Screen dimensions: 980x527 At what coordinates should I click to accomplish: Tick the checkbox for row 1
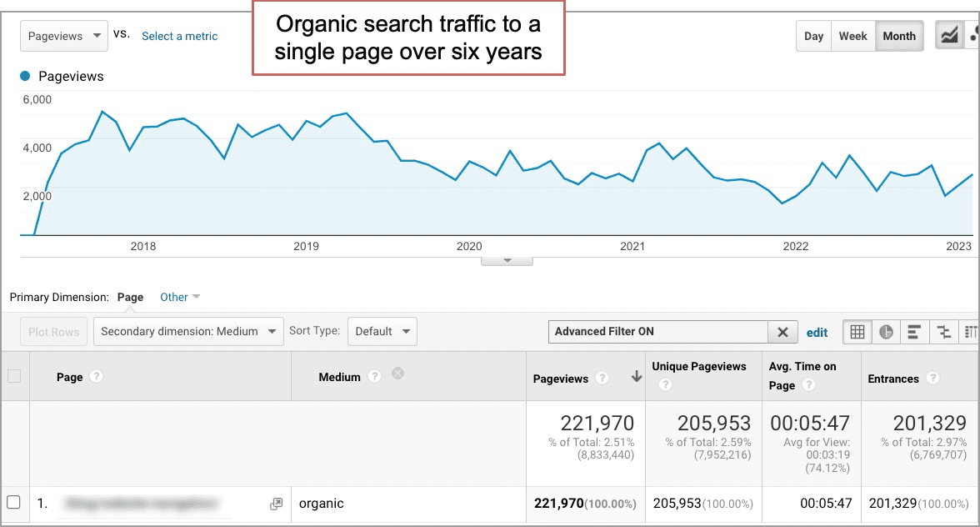click(14, 501)
